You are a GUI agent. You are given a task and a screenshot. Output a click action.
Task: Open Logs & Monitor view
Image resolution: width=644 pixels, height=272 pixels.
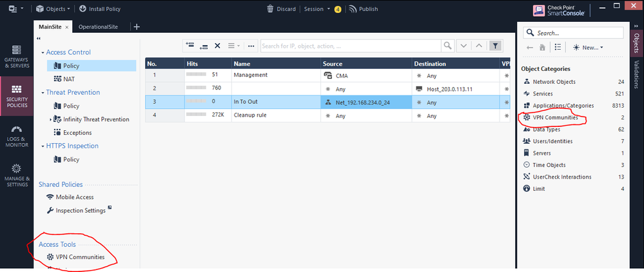tap(16, 137)
